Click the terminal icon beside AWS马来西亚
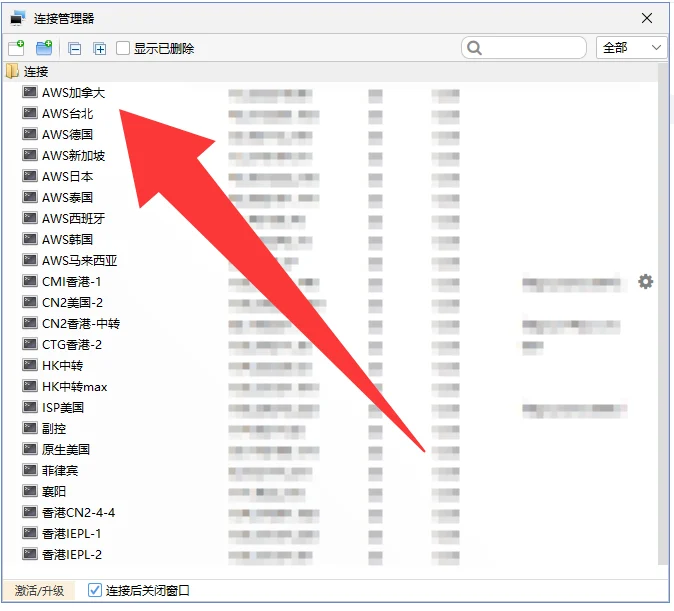The image size is (674, 611). click(30, 260)
